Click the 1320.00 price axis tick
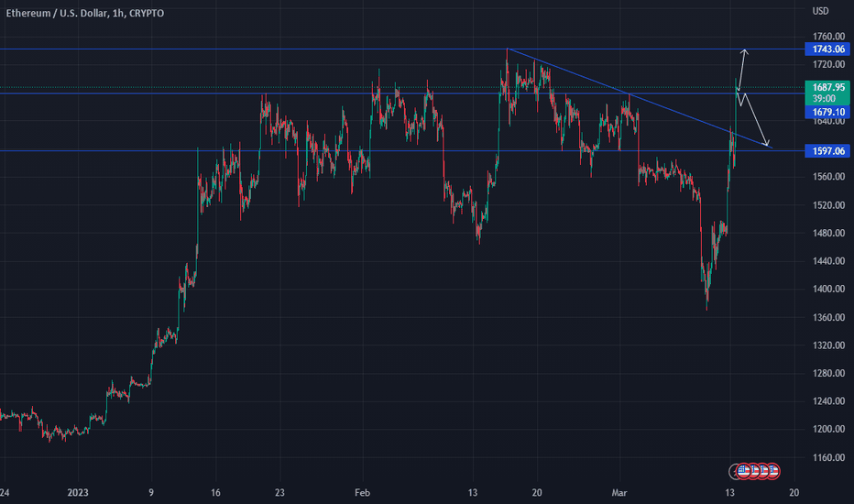 [x=828, y=345]
